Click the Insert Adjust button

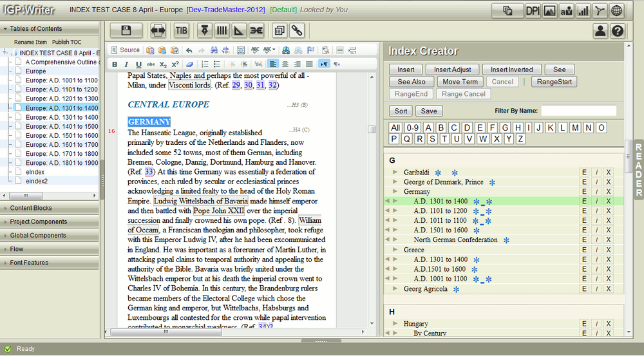(x=453, y=70)
